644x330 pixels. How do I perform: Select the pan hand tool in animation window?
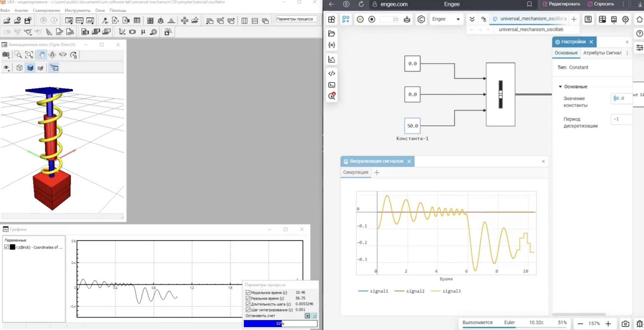tap(41, 55)
